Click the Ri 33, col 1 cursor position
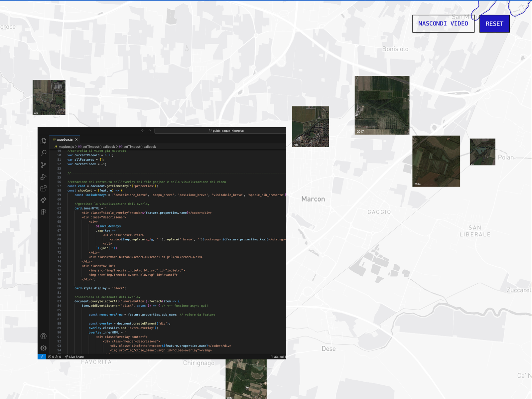Image resolution: width=532 pixels, height=399 pixels. [x=278, y=357]
